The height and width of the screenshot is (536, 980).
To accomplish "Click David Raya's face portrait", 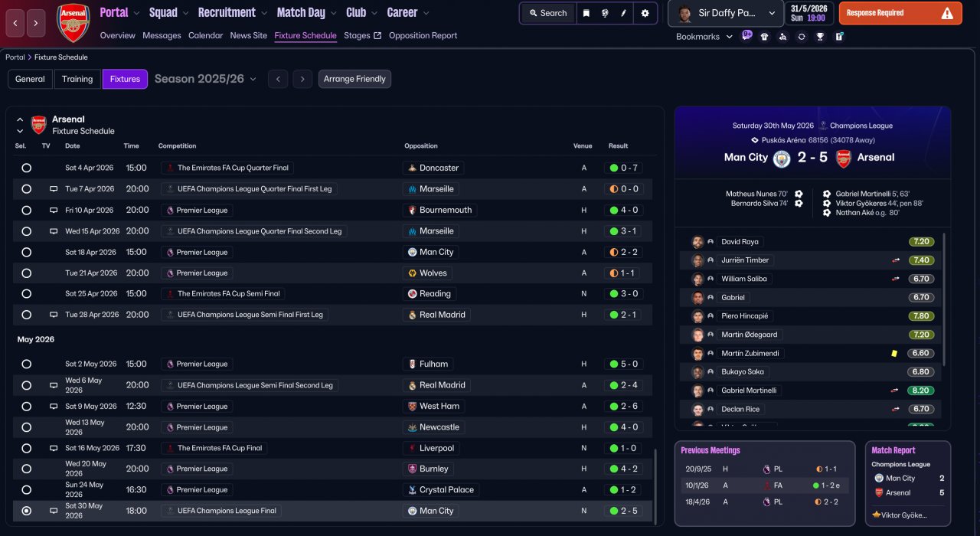I will click(697, 242).
